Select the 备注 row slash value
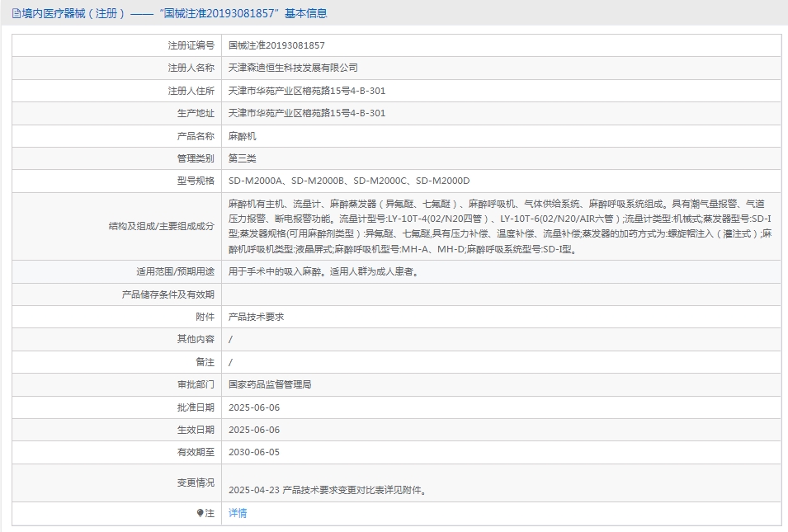 tap(231, 360)
